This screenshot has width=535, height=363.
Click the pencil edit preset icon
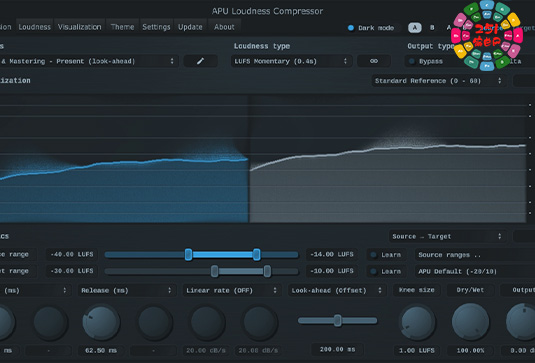point(200,61)
